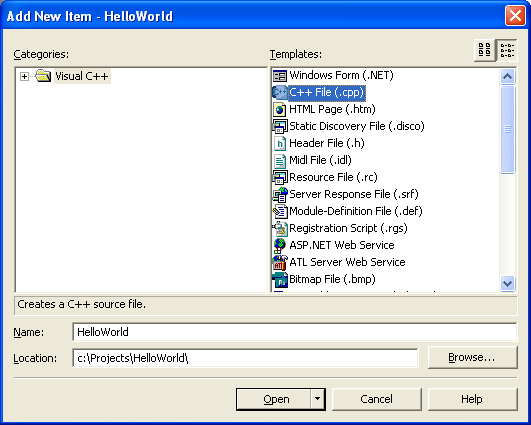The width and height of the screenshot is (531, 425).
Task: Expand the Visual C++ category node
Action: pos(24,76)
